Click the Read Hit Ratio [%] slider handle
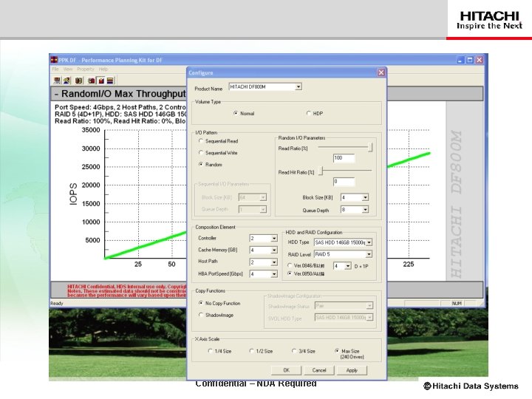The width and height of the screenshot is (532, 399). [x=321, y=171]
